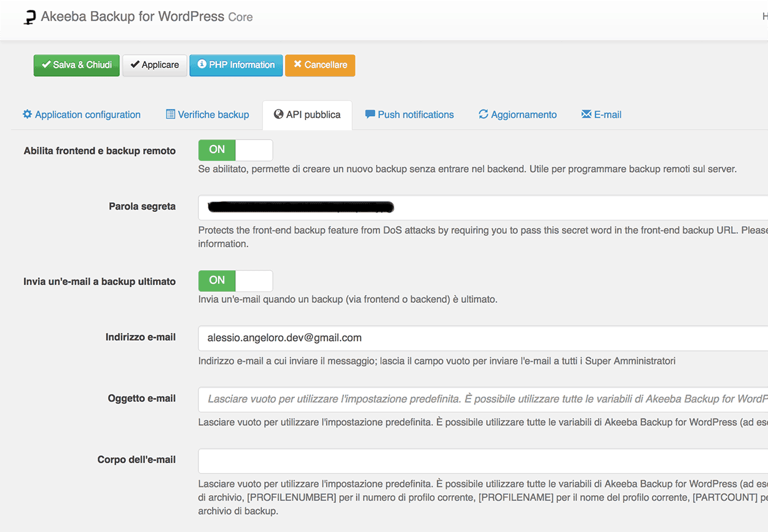
Task: Select the API pubblica tab
Action: pos(307,115)
